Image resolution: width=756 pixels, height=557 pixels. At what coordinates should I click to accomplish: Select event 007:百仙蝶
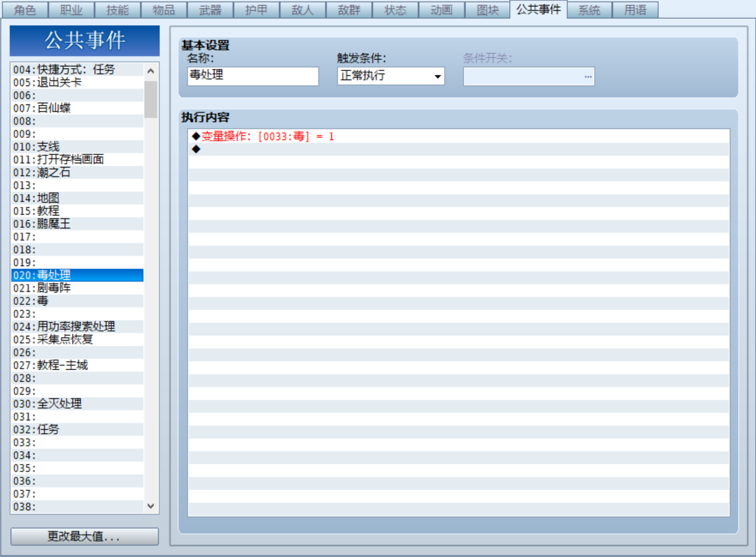77,108
